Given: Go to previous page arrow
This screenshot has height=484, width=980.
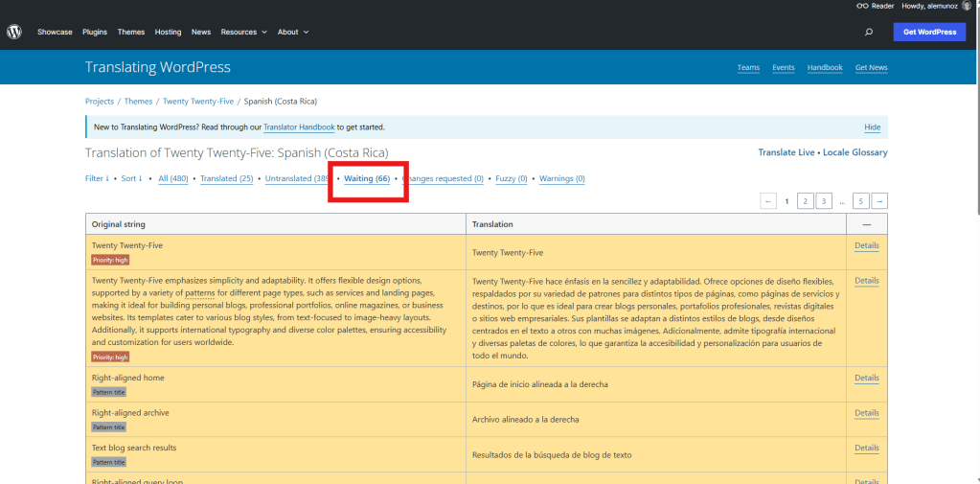Looking at the screenshot, I should 768,201.
